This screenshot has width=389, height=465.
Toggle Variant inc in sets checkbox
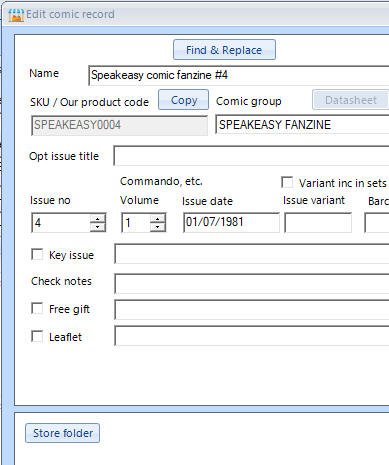(x=287, y=182)
